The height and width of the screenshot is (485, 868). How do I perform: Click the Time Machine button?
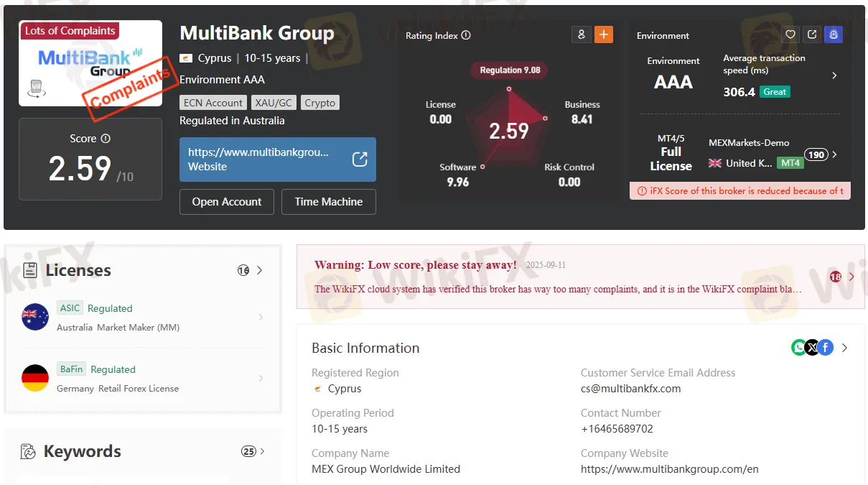pos(329,202)
